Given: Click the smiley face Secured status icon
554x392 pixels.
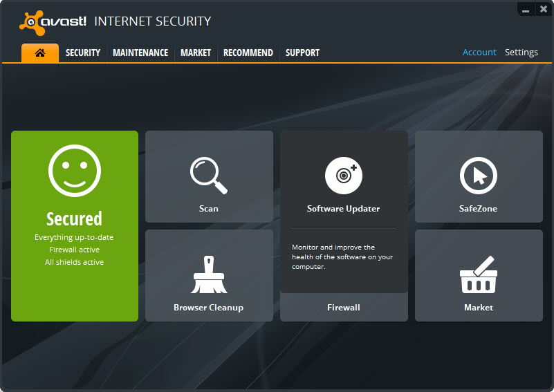Looking at the screenshot, I should [x=75, y=171].
